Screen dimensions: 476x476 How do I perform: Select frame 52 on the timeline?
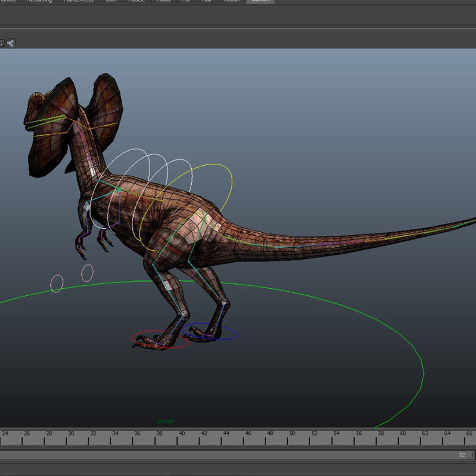tap(315, 434)
